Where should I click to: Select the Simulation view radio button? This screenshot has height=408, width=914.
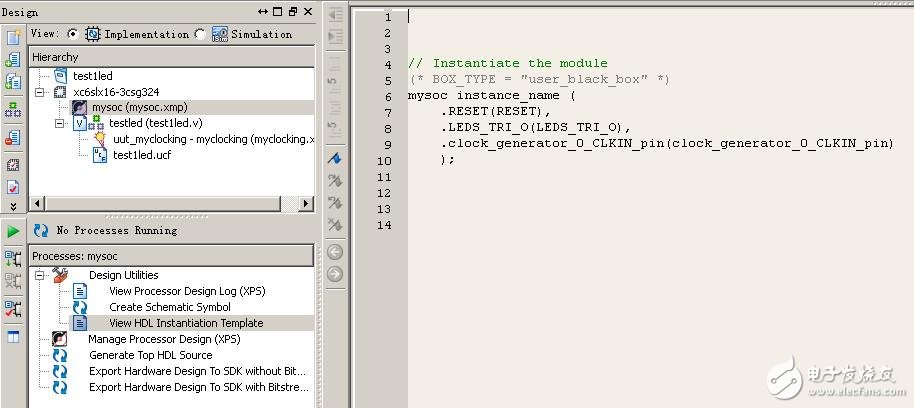click(x=201, y=34)
